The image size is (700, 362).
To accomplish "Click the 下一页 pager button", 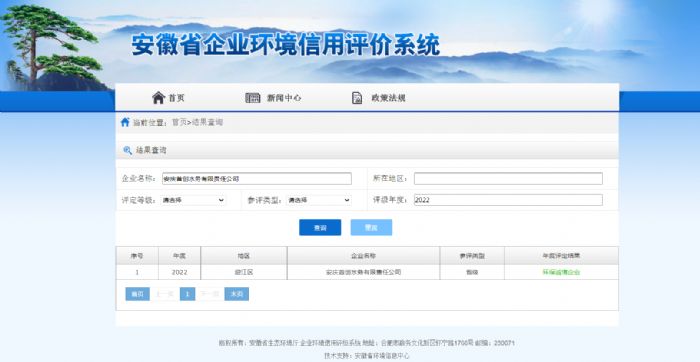I will pyautogui.click(x=210, y=294).
